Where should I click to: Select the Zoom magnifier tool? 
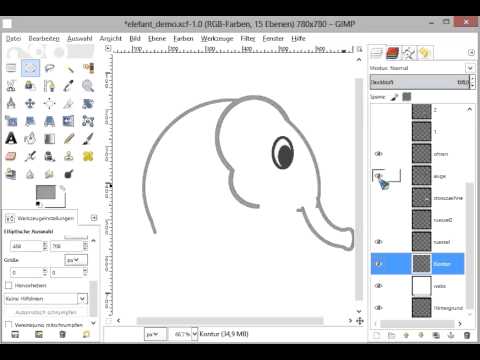point(88,86)
